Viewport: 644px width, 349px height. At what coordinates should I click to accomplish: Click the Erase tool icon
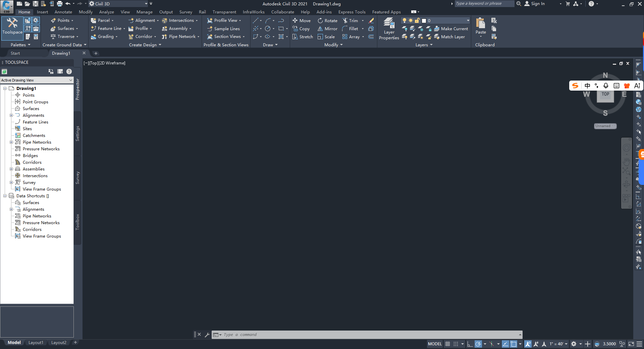point(371,20)
